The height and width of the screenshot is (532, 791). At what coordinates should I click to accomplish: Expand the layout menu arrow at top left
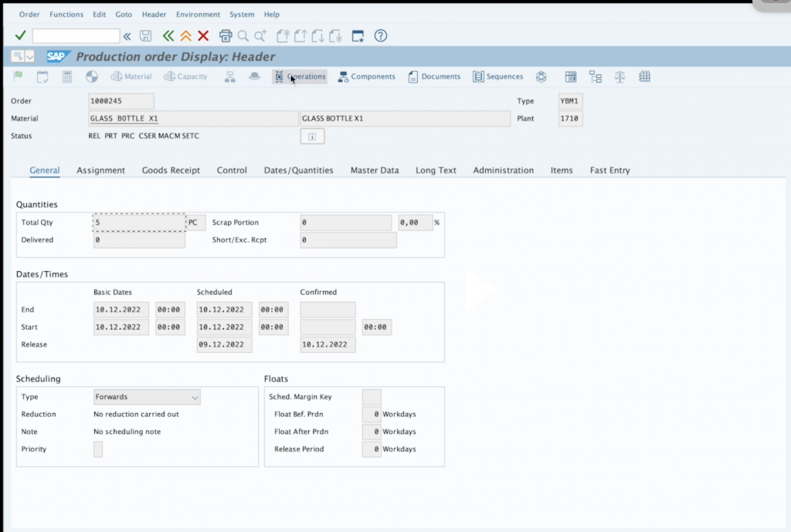coord(29,56)
